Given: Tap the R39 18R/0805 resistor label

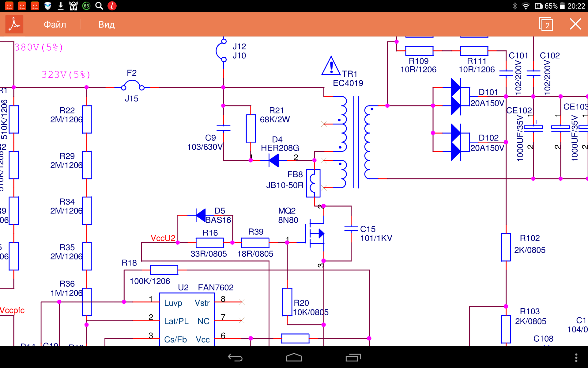Looking at the screenshot, I should click(x=255, y=242).
